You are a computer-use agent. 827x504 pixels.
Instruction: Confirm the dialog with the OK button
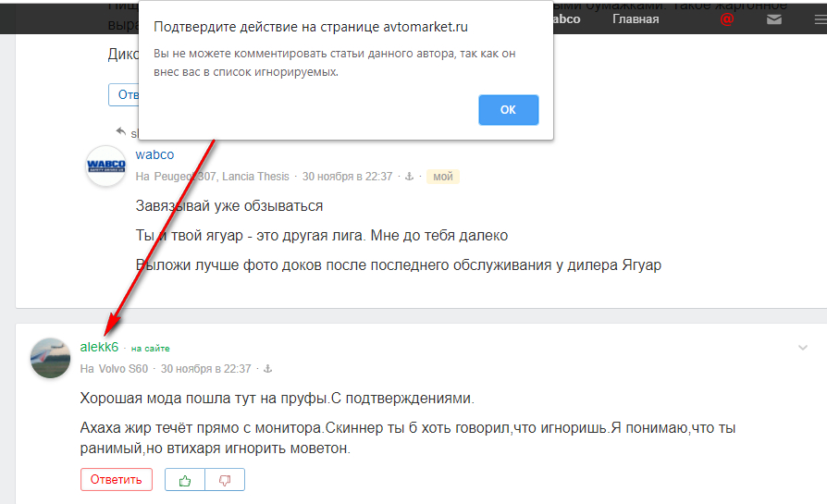[509, 110]
